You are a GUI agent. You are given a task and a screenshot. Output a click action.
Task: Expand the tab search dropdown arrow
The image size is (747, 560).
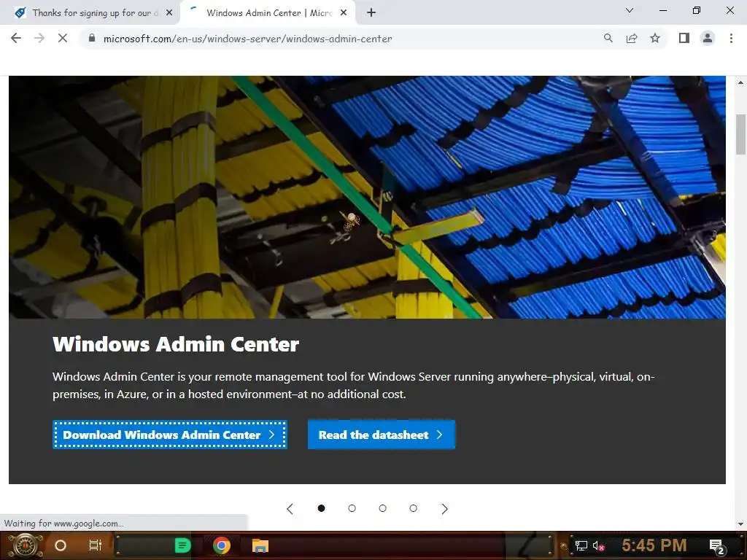[x=630, y=10]
